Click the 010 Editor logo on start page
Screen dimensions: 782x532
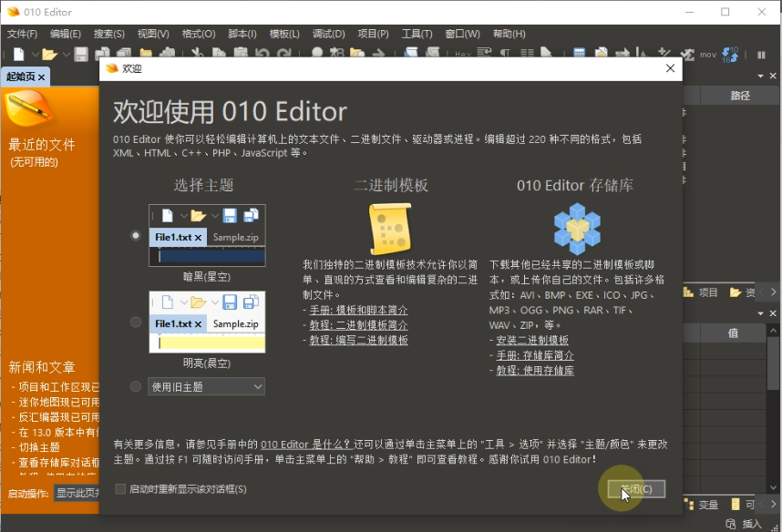(29, 108)
